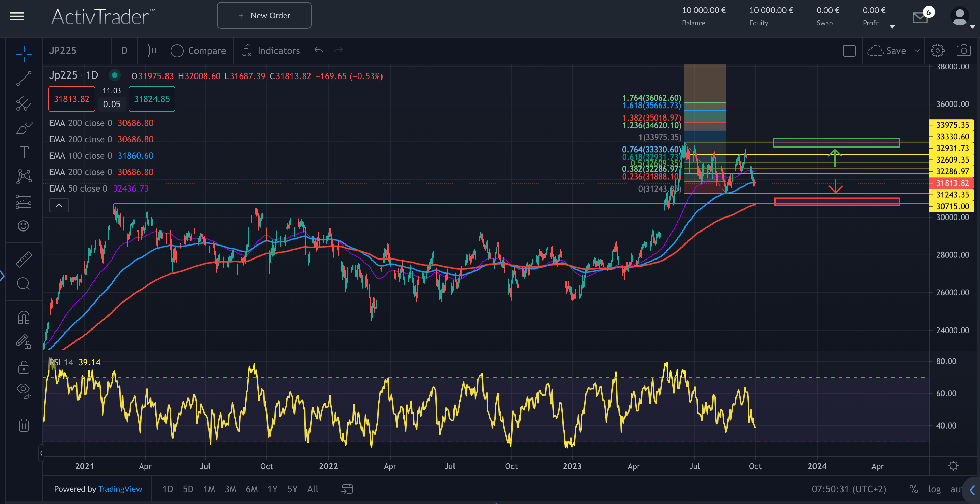Select the Text annotation tool
Viewport: 980px width, 504px height.
pos(23,152)
